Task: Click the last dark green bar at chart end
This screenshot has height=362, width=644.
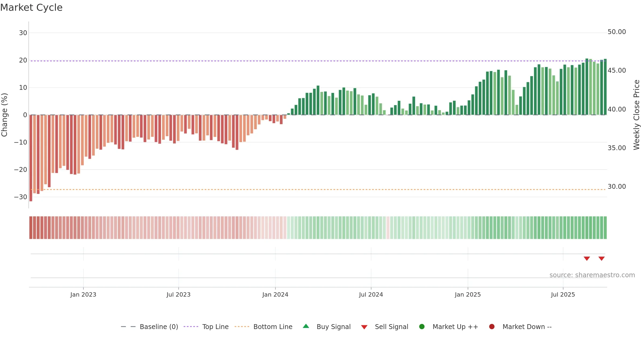Action: [x=605, y=87]
